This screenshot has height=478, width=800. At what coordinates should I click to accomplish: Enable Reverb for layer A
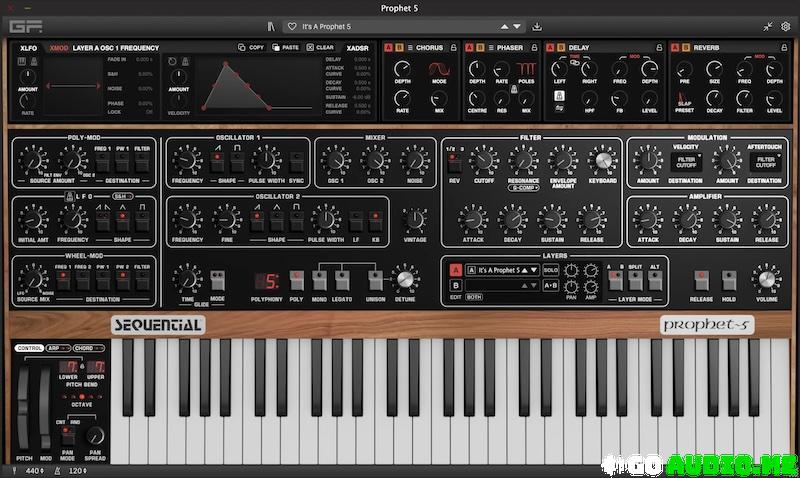pos(674,47)
